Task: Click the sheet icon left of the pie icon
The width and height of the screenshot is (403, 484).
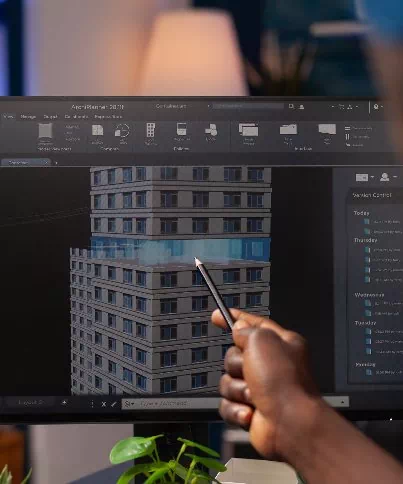Action: point(97,130)
